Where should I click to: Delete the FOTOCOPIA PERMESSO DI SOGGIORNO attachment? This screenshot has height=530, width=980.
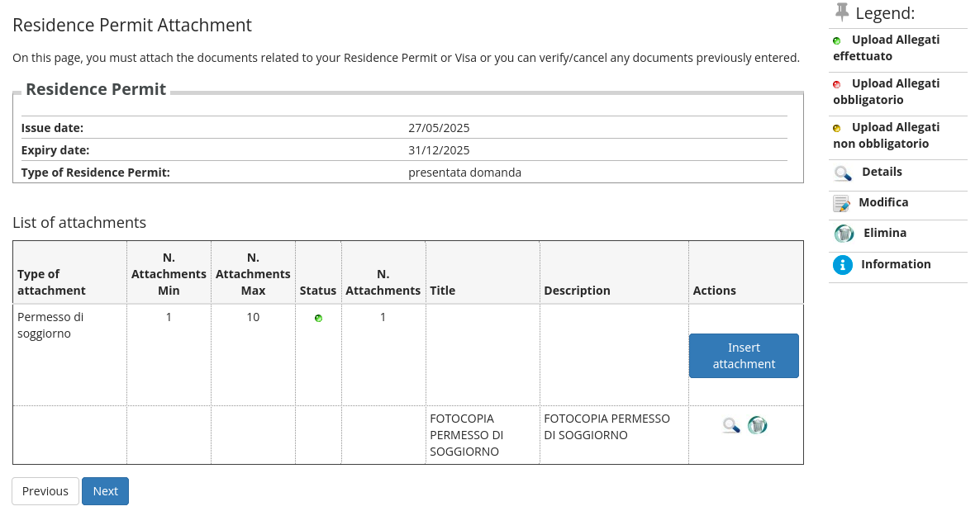tap(758, 425)
